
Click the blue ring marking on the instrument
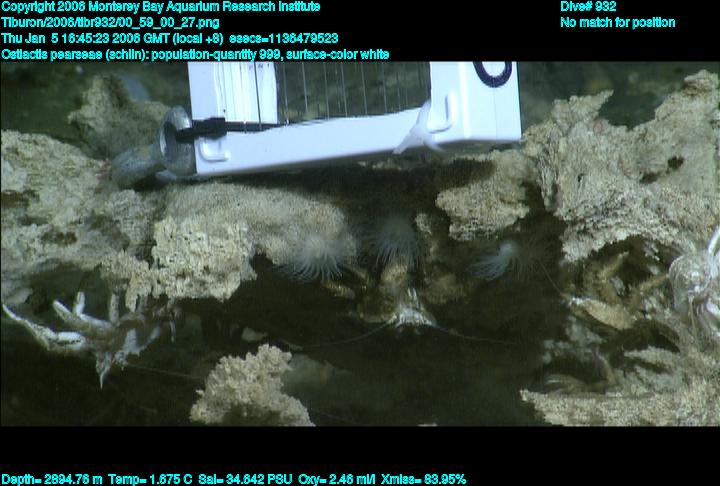(x=493, y=73)
